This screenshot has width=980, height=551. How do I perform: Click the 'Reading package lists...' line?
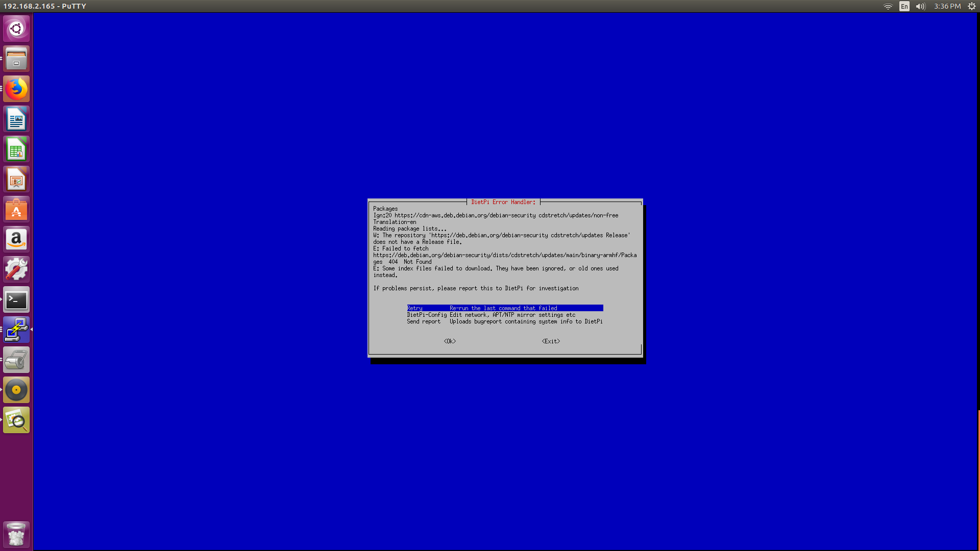pyautogui.click(x=409, y=229)
